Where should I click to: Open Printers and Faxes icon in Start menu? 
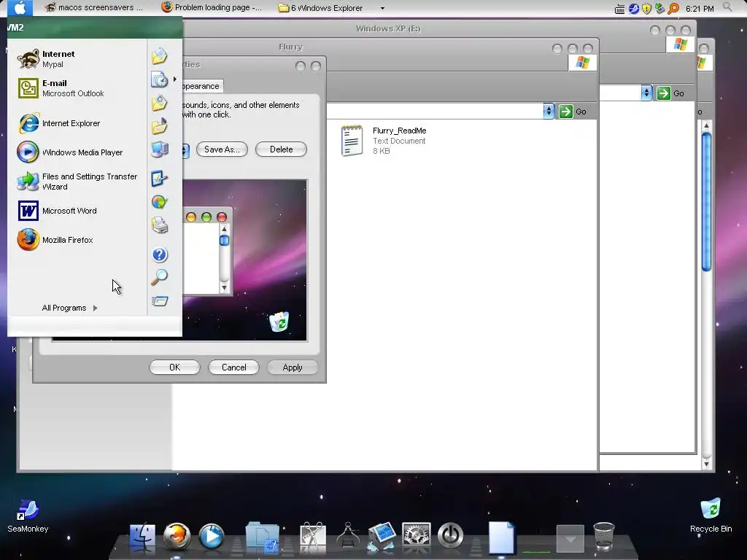(160, 225)
